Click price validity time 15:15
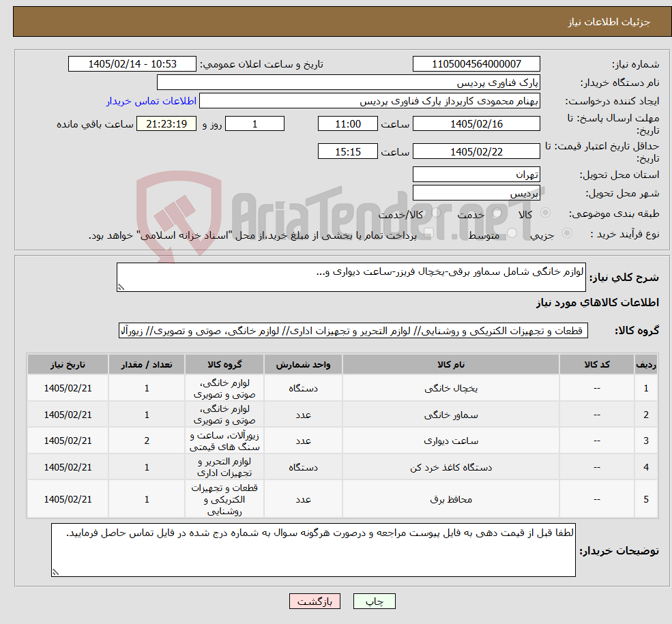 click(347, 151)
